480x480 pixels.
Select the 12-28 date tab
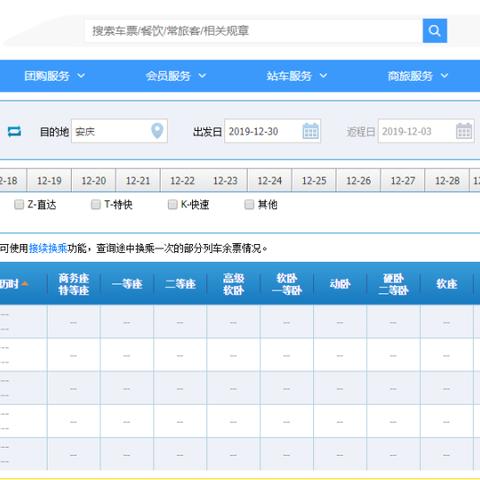pyautogui.click(x=447, y=180)
